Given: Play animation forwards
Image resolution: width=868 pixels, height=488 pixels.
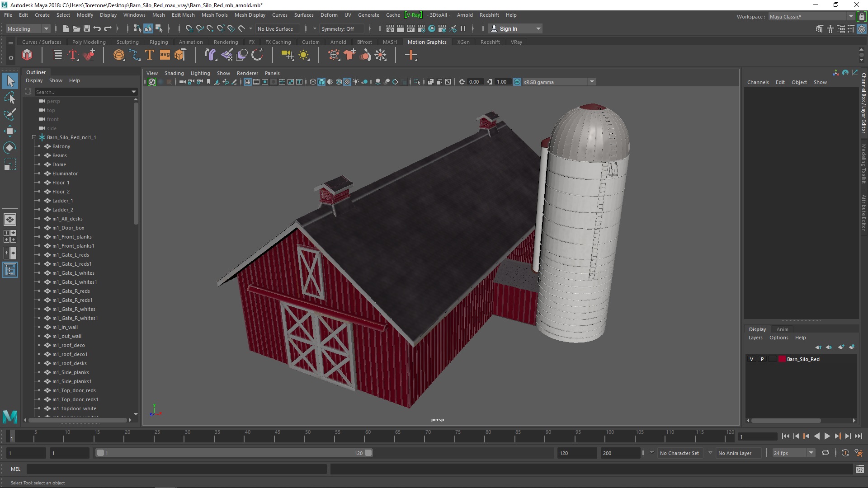Looking at the screenshot, I should click(827, 436).
